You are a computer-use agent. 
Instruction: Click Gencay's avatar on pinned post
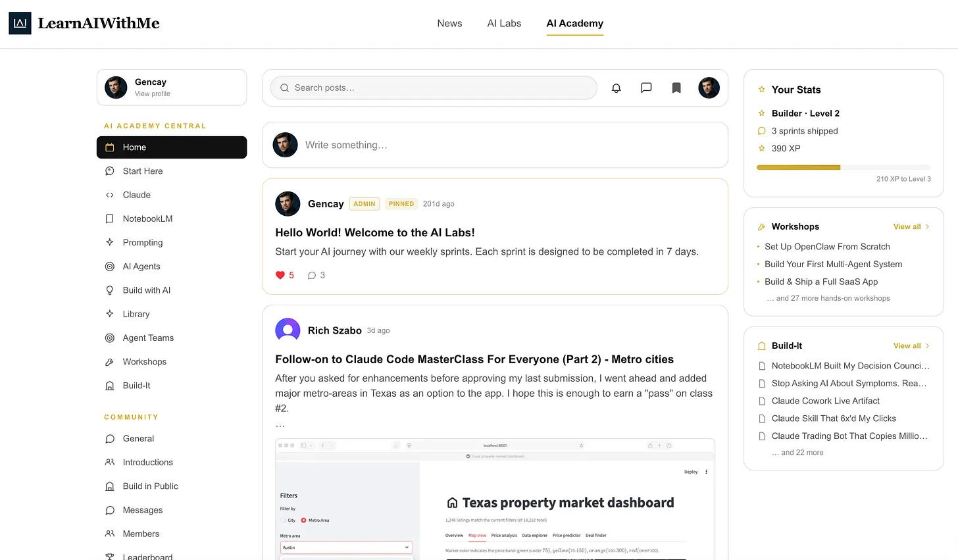[288, 204]
